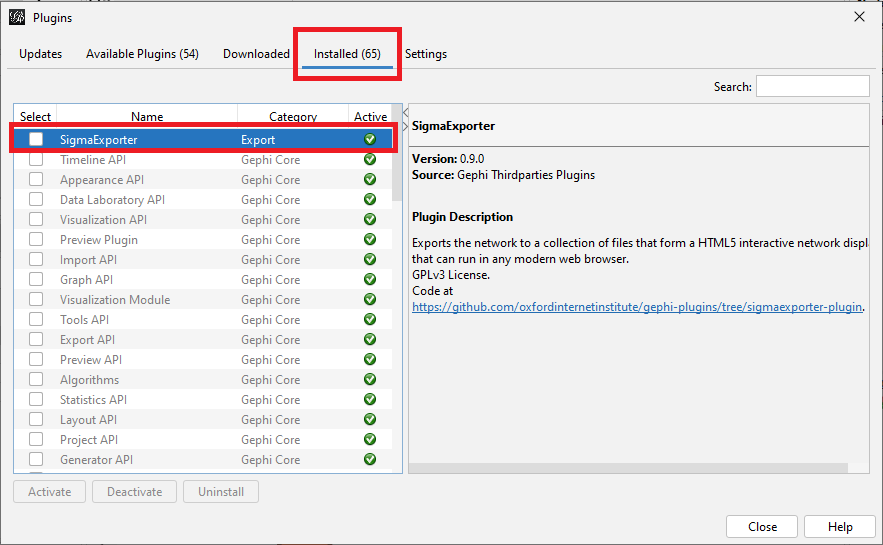
Task: Tick the Preview Plugin checkbox
Action: [x=36, y=239]
